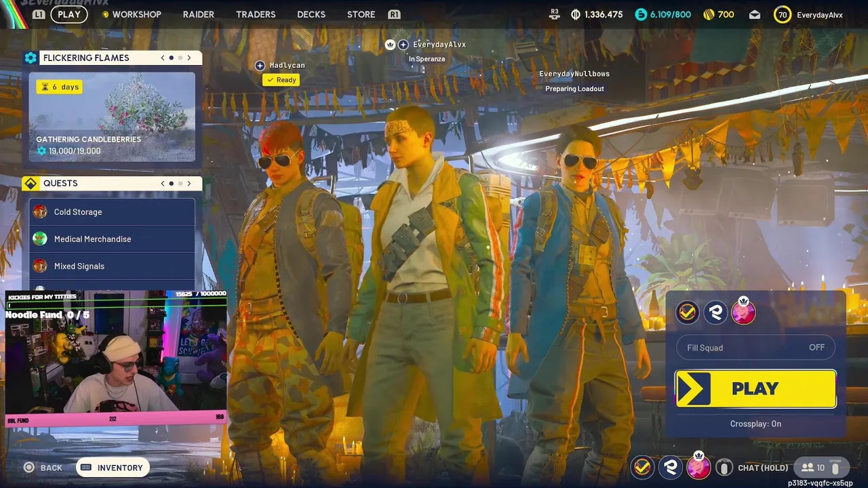This screenshot has height=488, width=868.
Task: Select EverydayNullbows player name
Action: click(x=574, y=73)
